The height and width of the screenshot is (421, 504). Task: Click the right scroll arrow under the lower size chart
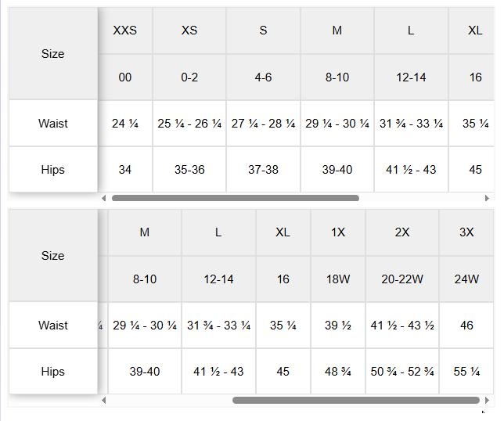[487, 400]
